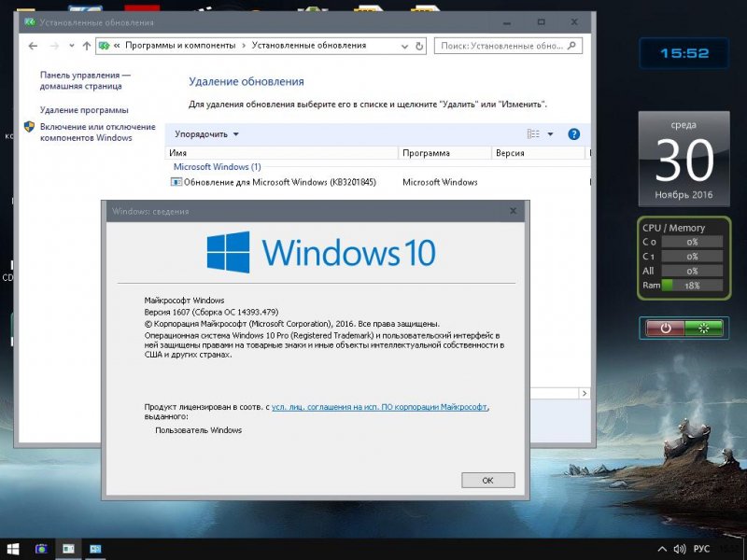This screenshot has width=747, height=560.
Task: Click the third taskbar app icon
Action: (x=95, y=549)
